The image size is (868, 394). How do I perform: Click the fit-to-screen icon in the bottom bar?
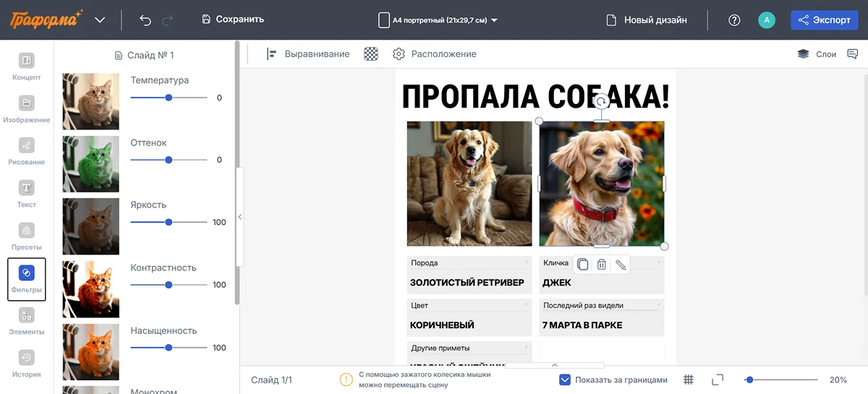click(718, 380)
